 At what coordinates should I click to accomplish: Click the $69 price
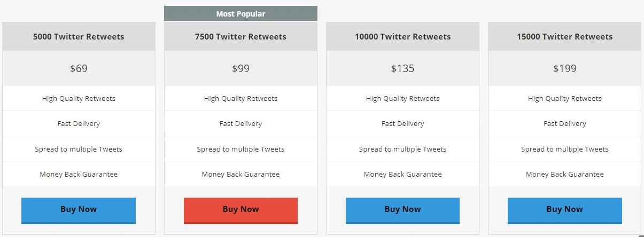(x=79, y=68)
